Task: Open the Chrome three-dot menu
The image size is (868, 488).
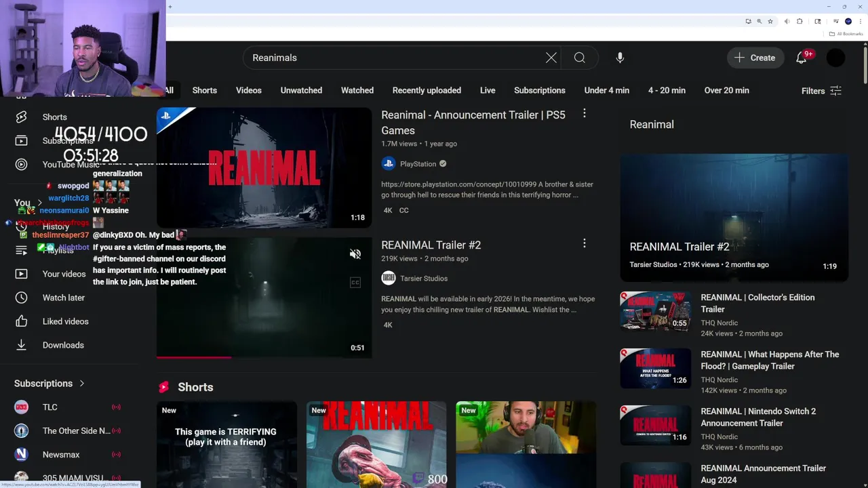Action: 860,22
